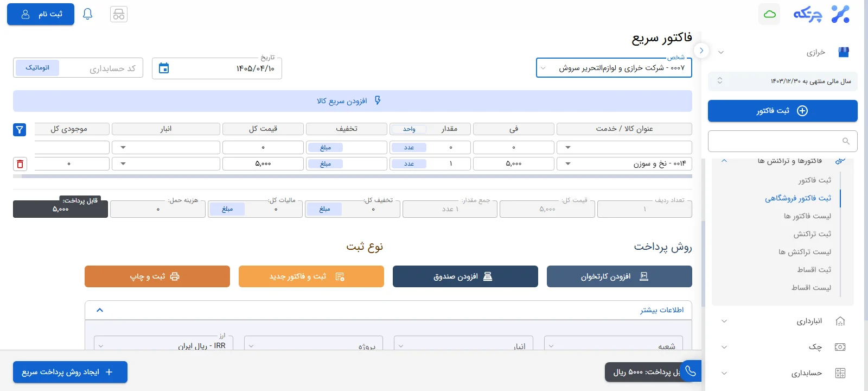868x391 pixels.
Task: Toggle عدد unit in the empty row
Action: (409, 148)
